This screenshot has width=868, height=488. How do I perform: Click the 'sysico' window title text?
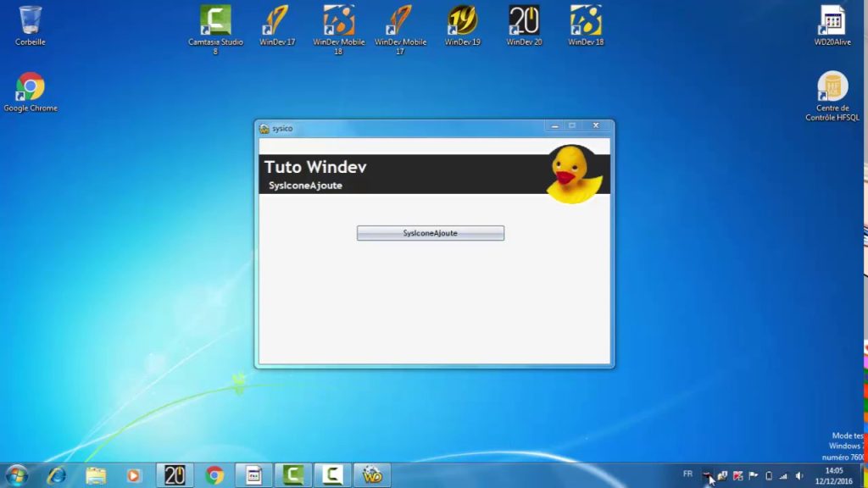[x=282, y=129]
